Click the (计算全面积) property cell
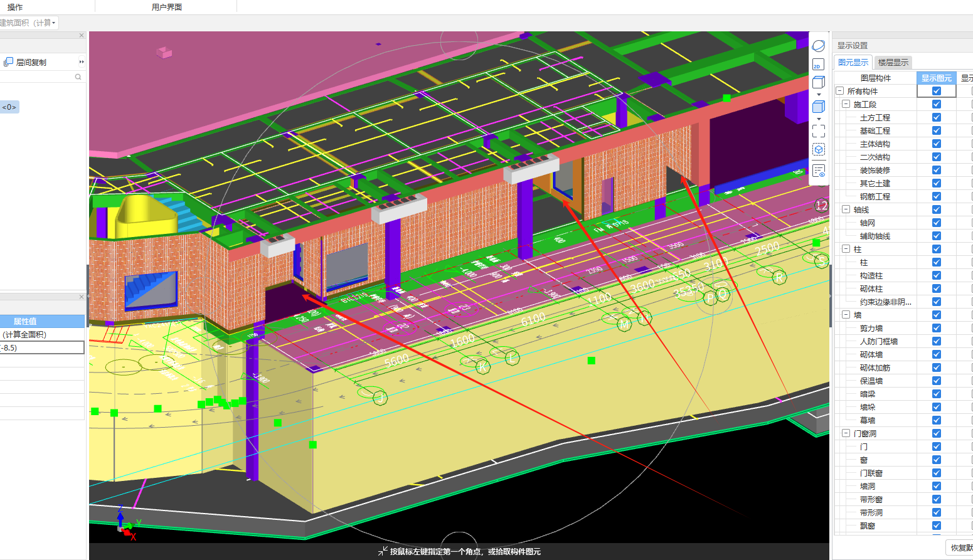 pyautogui.click(x=41, y=334)
